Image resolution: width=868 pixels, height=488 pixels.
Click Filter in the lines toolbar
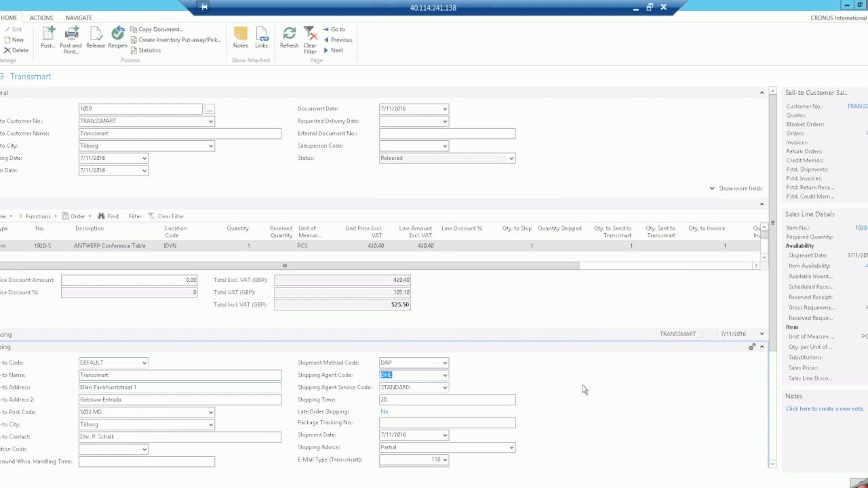click(x=135, y=216)
